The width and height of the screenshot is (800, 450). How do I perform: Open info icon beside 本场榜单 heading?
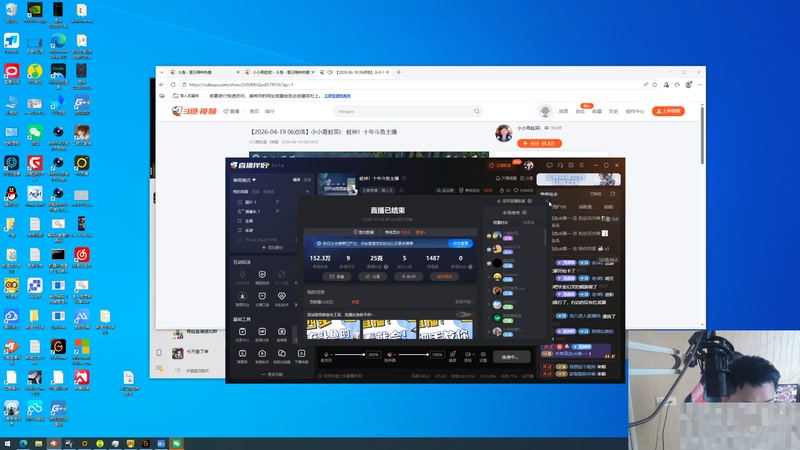[x=524, y=213]
